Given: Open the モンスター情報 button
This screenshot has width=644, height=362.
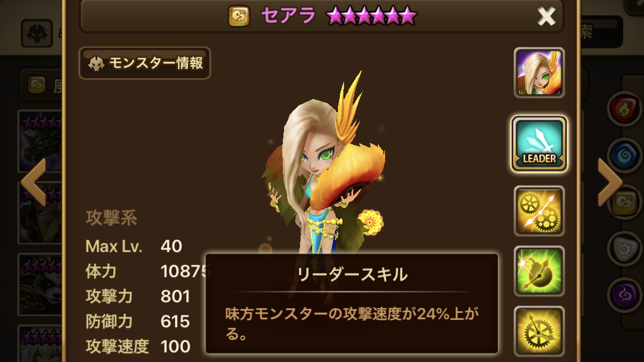Looking at the screenshot, I should [144, 63].
